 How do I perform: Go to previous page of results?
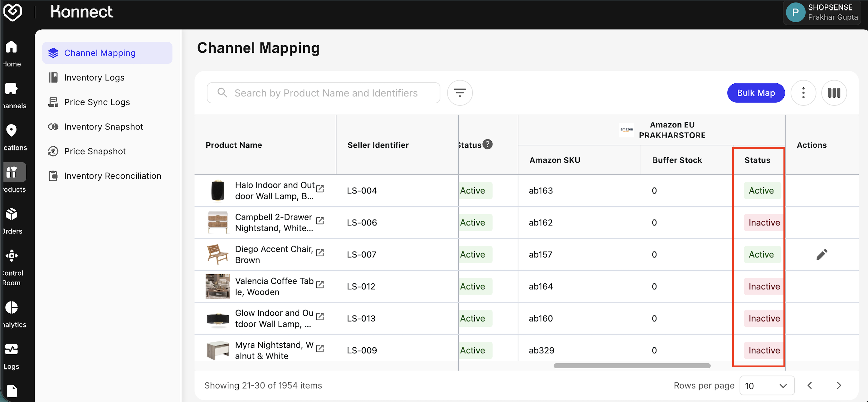(x=810, y=385)
